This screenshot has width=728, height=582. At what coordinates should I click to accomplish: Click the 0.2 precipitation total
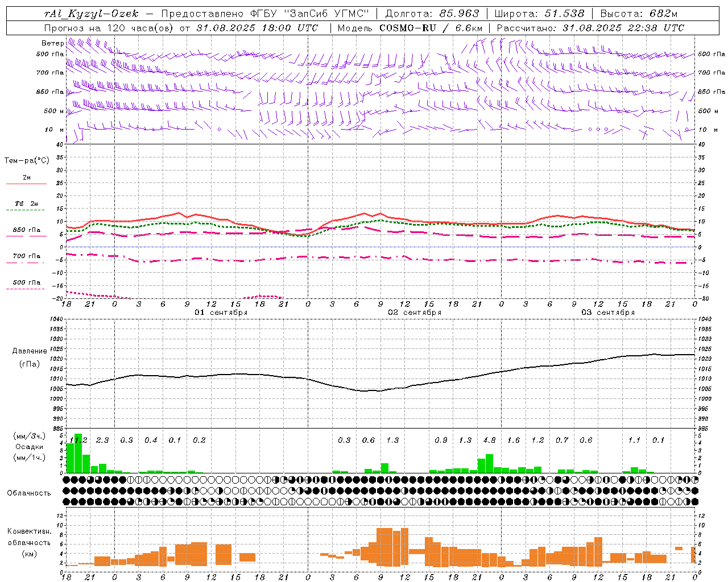point(199,440)
